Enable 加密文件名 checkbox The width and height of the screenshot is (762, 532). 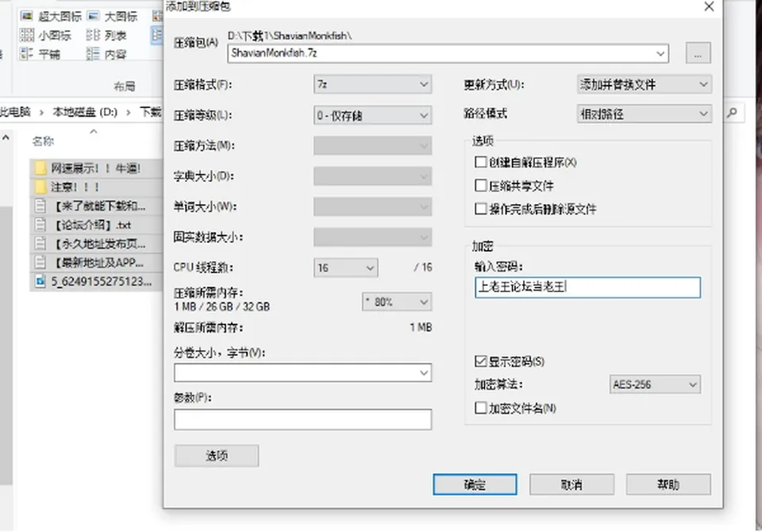(481, 407)
